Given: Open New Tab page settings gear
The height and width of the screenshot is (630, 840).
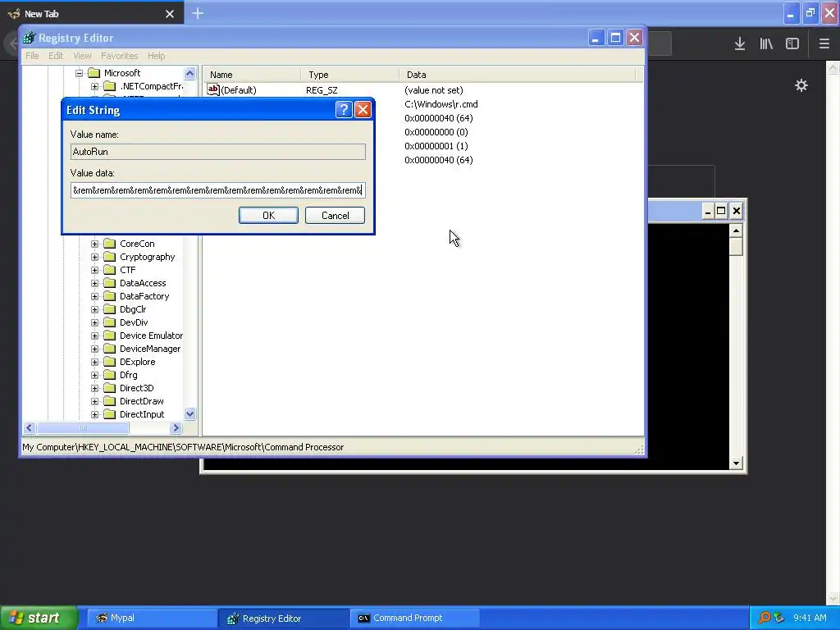Looking at the screenshot, I should 801,85.
